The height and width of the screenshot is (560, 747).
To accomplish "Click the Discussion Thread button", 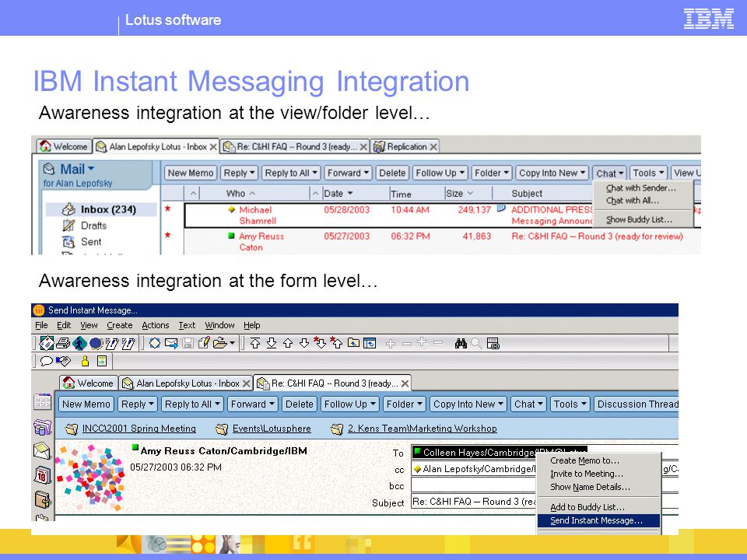I will pyautogui.click(x=637, y=404).
